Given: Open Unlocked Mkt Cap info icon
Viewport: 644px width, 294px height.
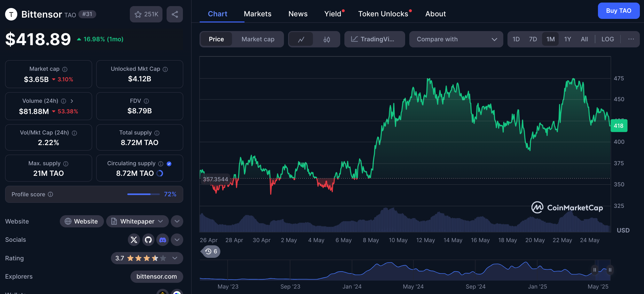Looking at the screenshot, I should tap(165, 69).
